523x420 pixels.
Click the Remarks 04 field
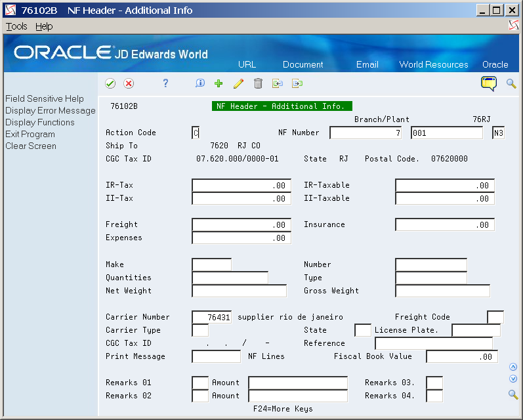(434, 396)
